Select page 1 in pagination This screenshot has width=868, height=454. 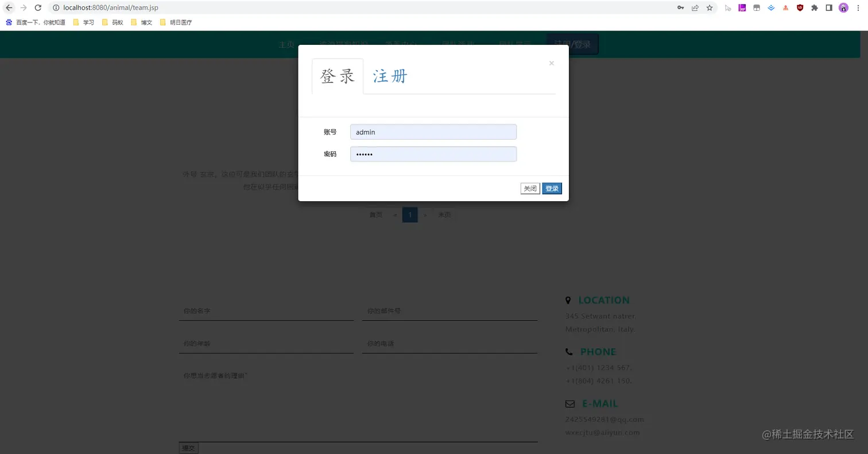pos(410,215)
